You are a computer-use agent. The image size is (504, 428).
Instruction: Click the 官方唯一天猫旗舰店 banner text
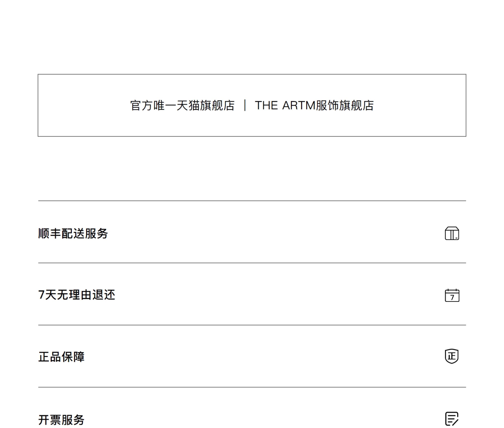[x=182, y=106]
